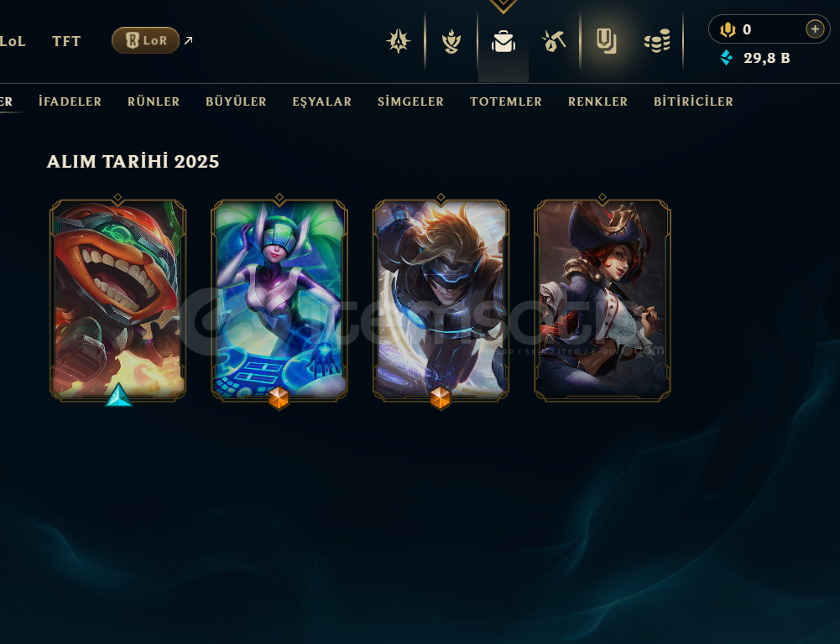Switch to the LoL tab
This screenshot has width=840, height=644.
click(x=13, y=41)
